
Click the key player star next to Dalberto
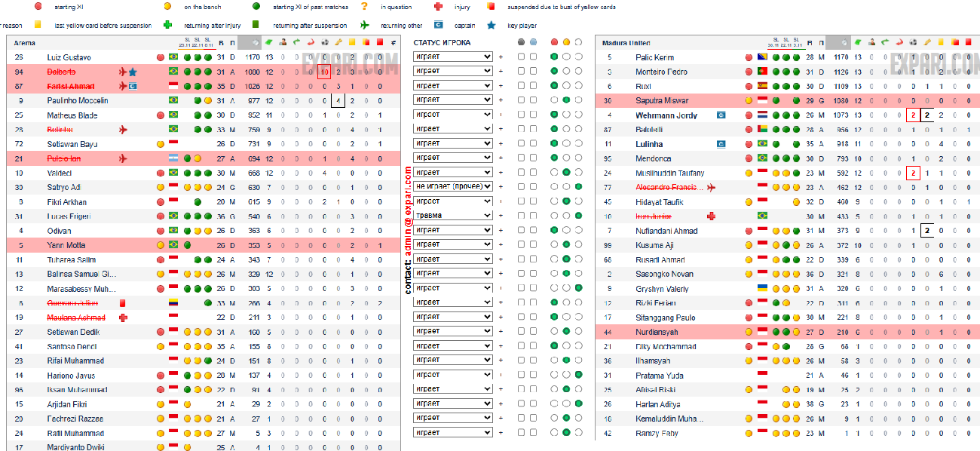133,72
